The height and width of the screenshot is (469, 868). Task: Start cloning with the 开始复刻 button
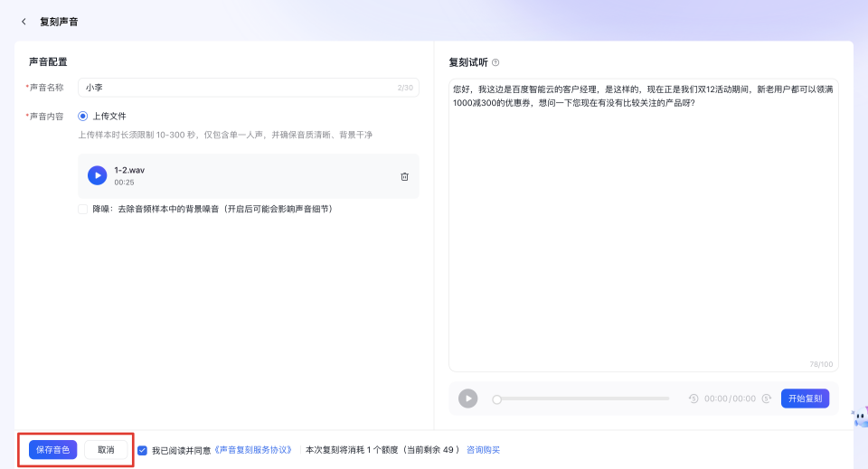point(805,399)
